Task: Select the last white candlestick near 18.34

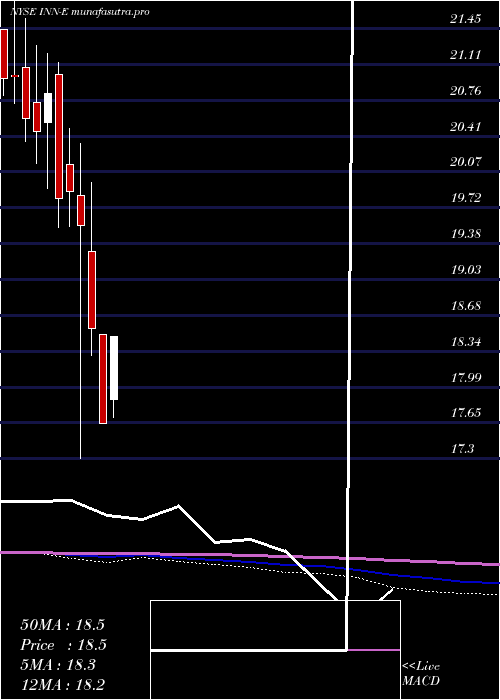Action: [114, 368]
